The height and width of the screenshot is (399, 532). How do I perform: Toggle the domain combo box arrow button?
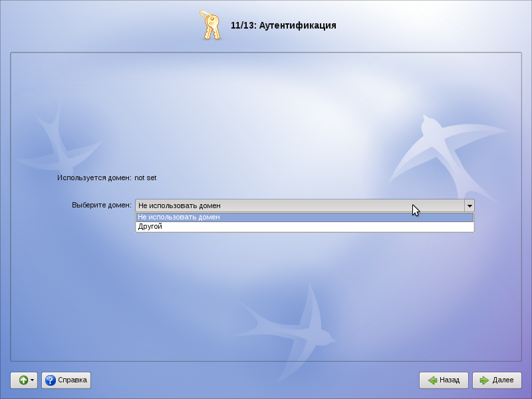[x=469, y=205]
